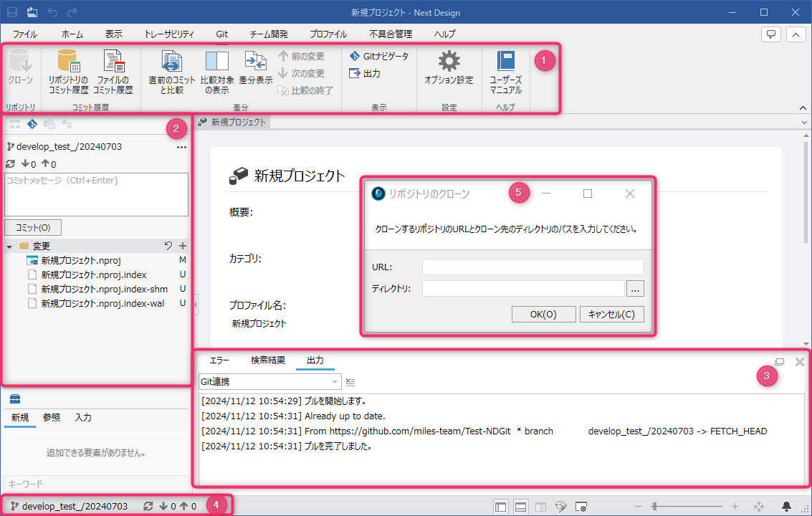Browse for clone directory
The image size is (812, 516).
[x=635, y=289]
